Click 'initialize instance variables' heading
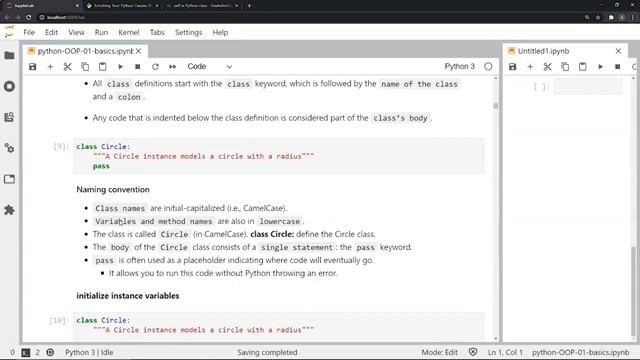 point(127,296)
